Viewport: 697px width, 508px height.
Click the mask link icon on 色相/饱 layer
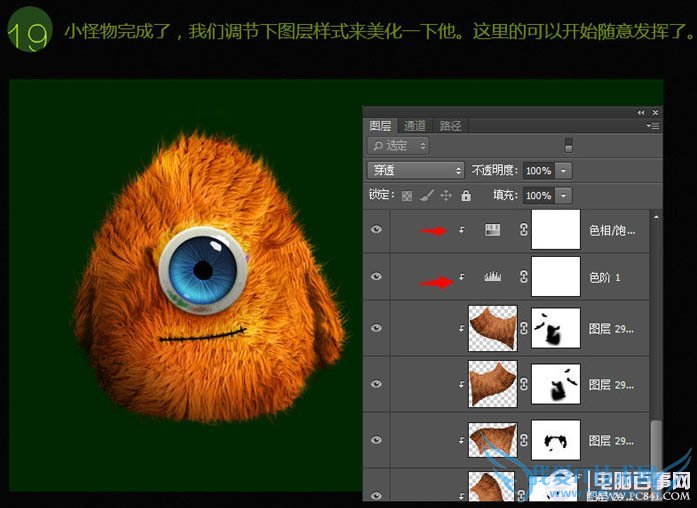(x=524, y=229)
